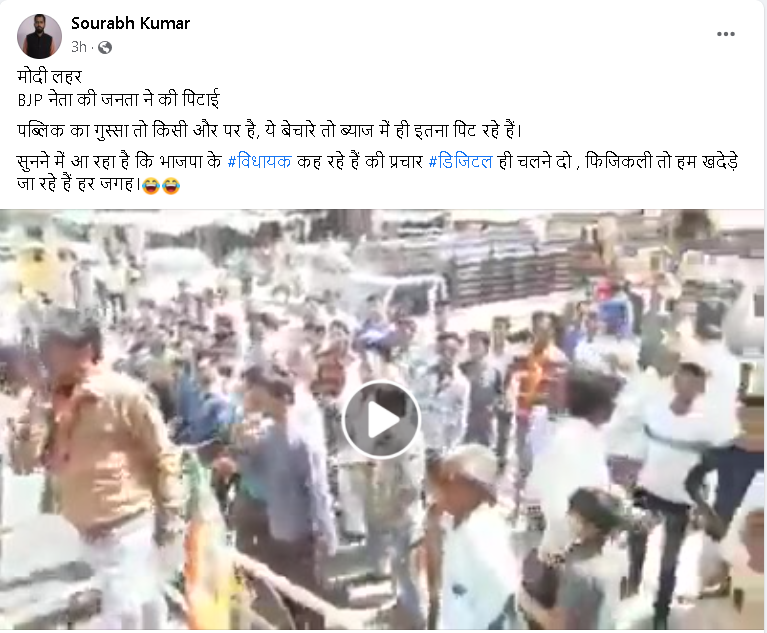Click the line starting 'पब्लिक का गुस्सा'
The height and width of the screenshot is (633, 767).
(x=270, y=131)
